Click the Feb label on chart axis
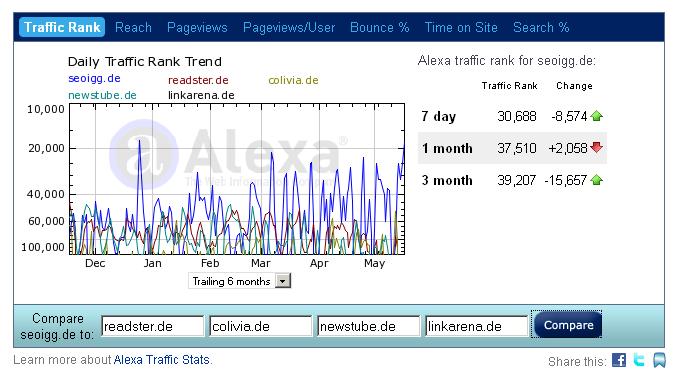The width and height of the screenshot is (681, 381). pyautogui.click(x=210, y=263)
